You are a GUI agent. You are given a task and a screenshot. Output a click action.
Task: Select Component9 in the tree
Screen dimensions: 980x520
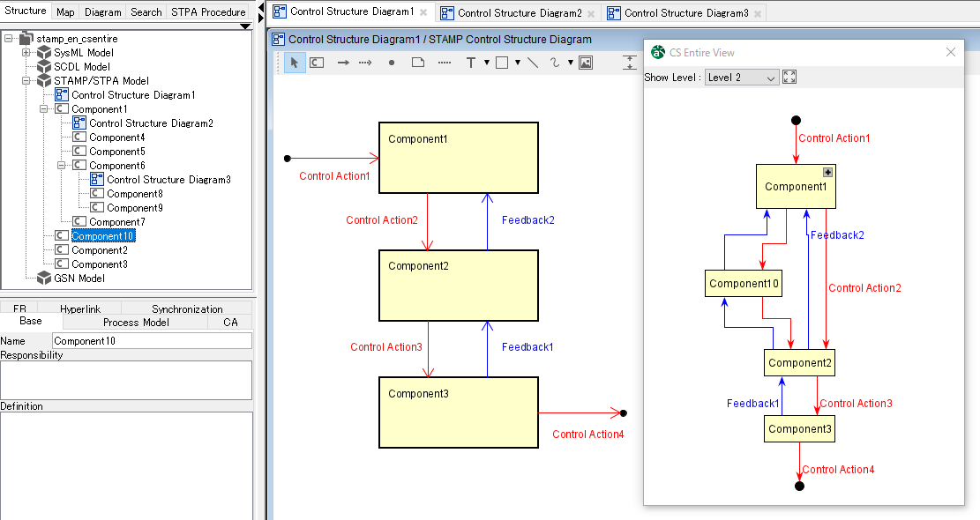pyautogui.click(x=134, y=208)
